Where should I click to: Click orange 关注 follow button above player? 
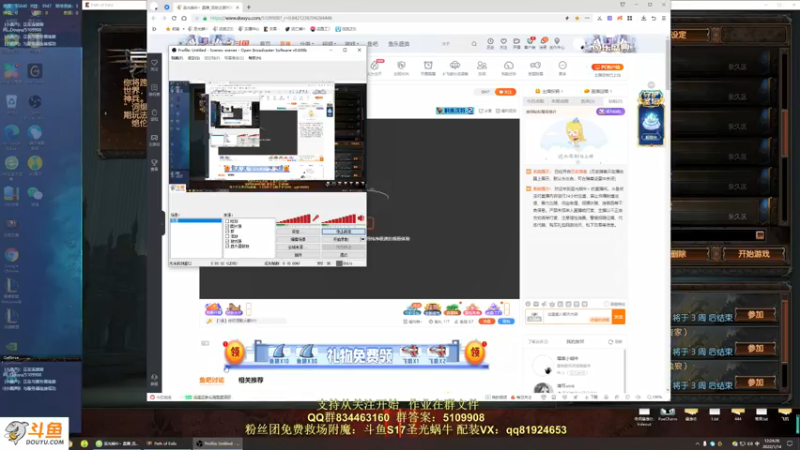(505, 92)
